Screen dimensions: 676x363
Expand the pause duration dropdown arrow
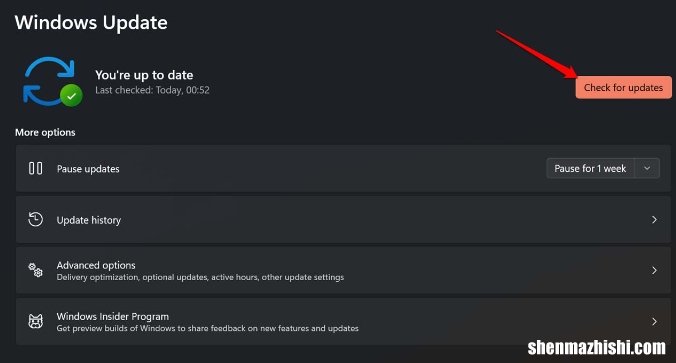(x=647, y=169)
